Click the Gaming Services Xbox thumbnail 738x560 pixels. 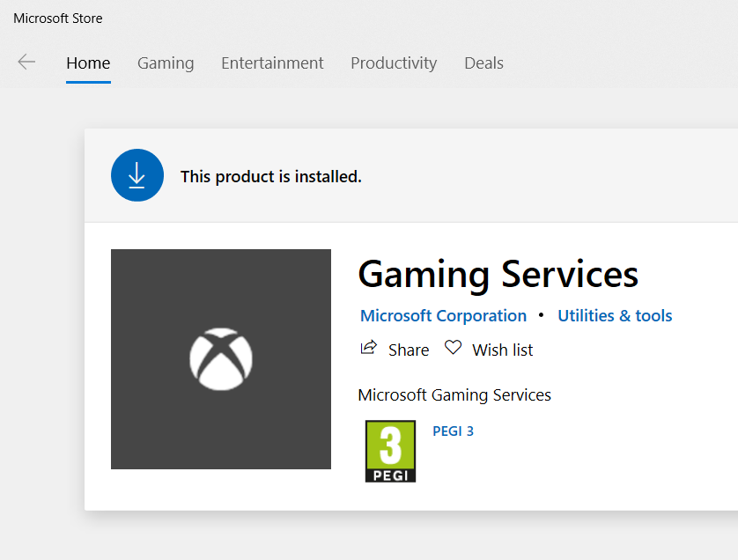click(221, 359)
